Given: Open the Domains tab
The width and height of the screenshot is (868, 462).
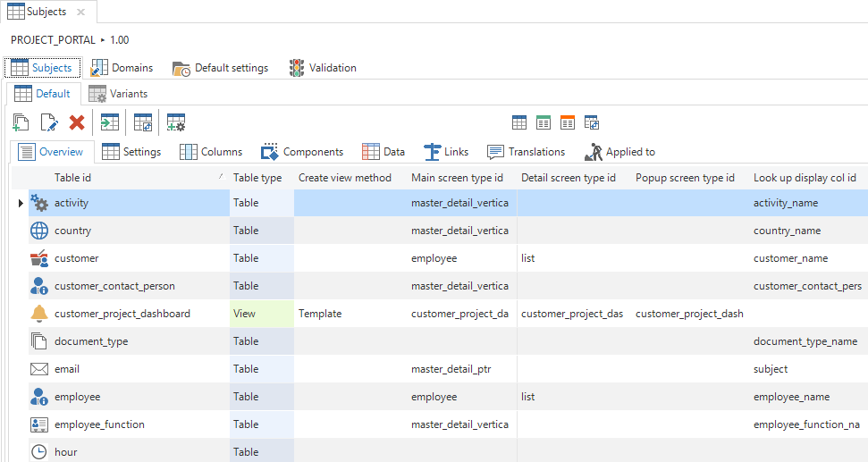Looking at the screenshot, I should (122, 68).
